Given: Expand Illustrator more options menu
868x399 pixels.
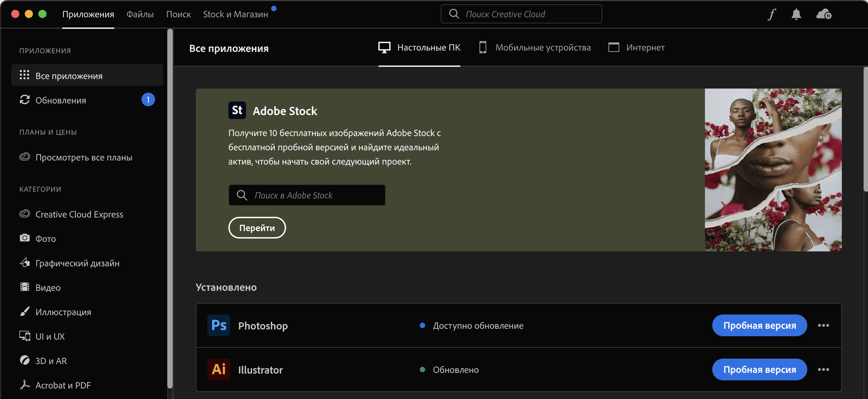Looking at the screenshot, I should (x=823, y=369).
